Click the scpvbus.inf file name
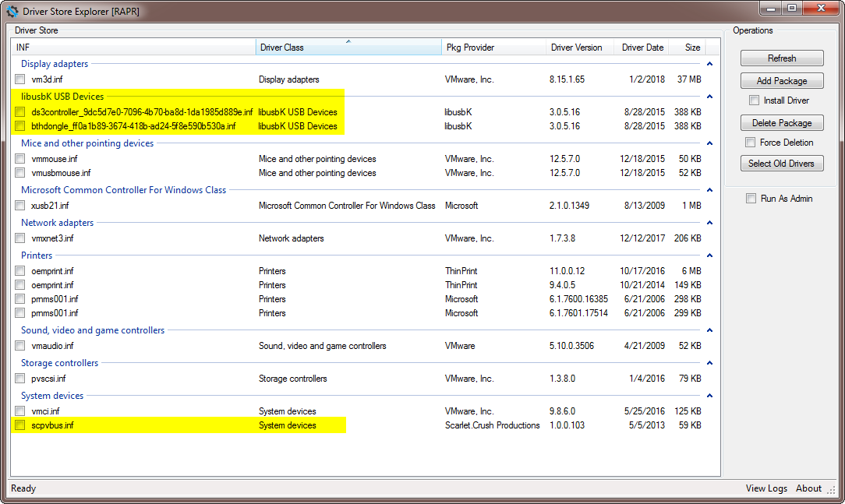The width and height of the screenshot is (845, 504). coord(52,425)
